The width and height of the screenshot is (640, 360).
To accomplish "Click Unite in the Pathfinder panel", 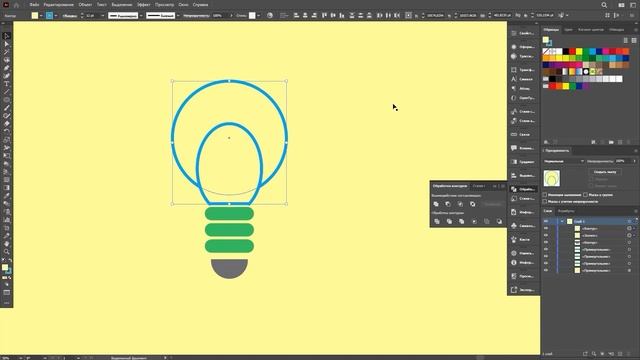I will point(436,204).
